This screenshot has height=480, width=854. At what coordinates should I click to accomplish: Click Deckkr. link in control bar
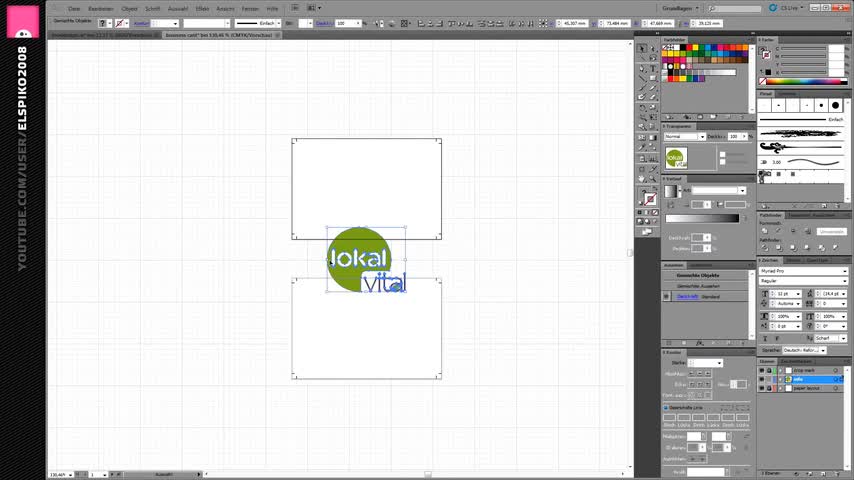[324, 23]
